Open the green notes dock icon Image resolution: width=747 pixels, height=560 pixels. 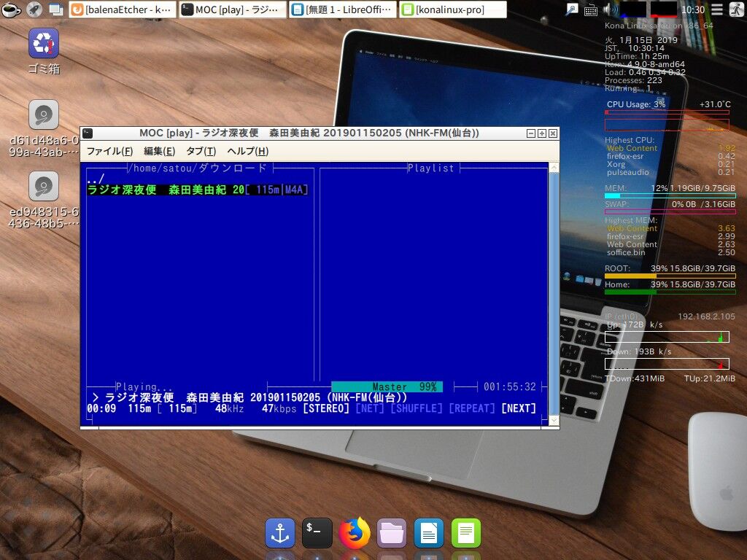pos(466,533)
